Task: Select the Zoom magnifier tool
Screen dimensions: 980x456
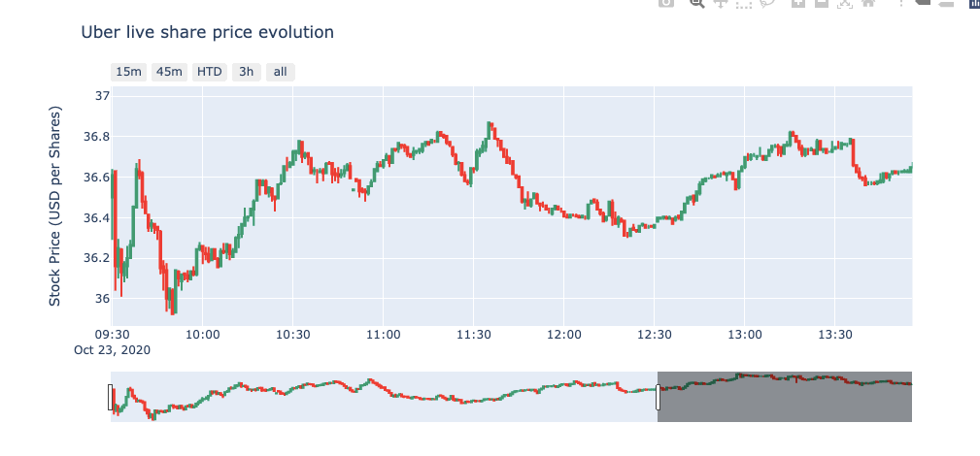Action: [x=696, y=3]
